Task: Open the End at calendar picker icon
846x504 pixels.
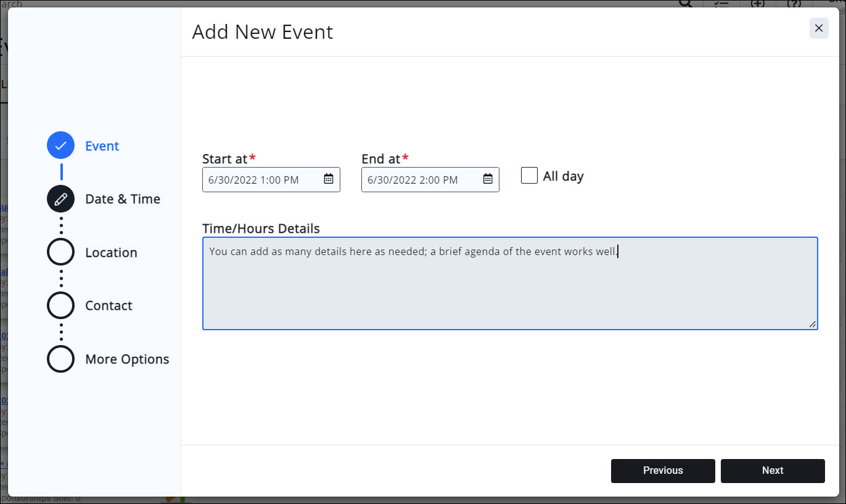Action: [488, 179]
